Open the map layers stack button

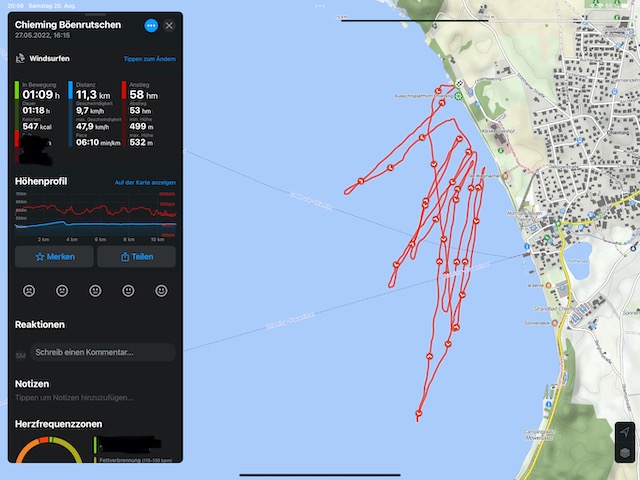625,452
